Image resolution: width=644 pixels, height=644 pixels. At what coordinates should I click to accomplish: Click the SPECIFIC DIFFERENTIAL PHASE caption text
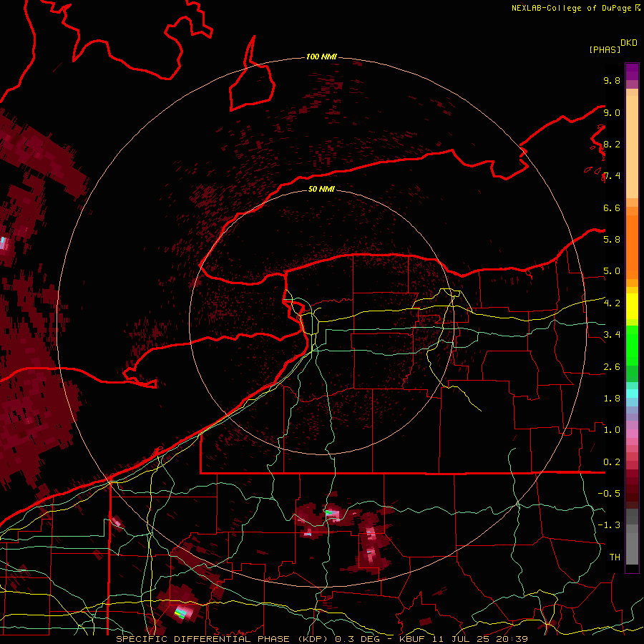coord(202,639)
